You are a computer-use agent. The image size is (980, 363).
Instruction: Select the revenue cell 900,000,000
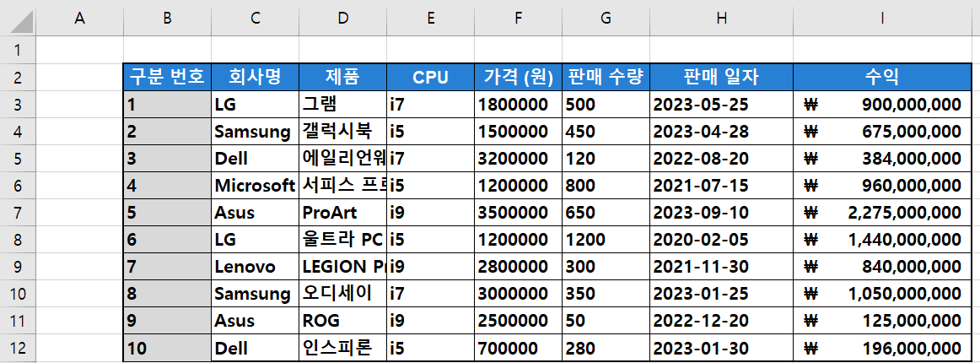pyautogui.click(x=882, y=105)
